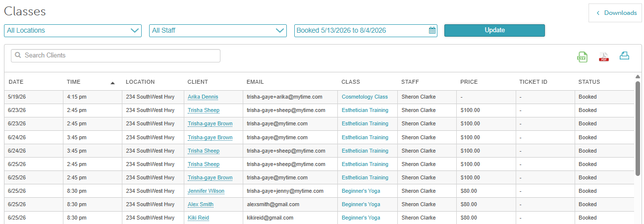Open client Kiki Reid

tap(199, 218)
